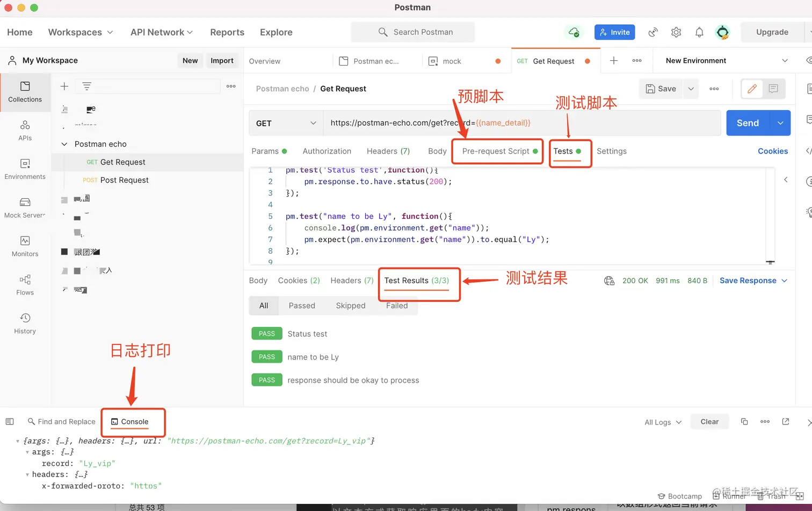Screen dimensions: 812x511
Task: Open the response Cookies (2) tab
Action: [299, 280]
